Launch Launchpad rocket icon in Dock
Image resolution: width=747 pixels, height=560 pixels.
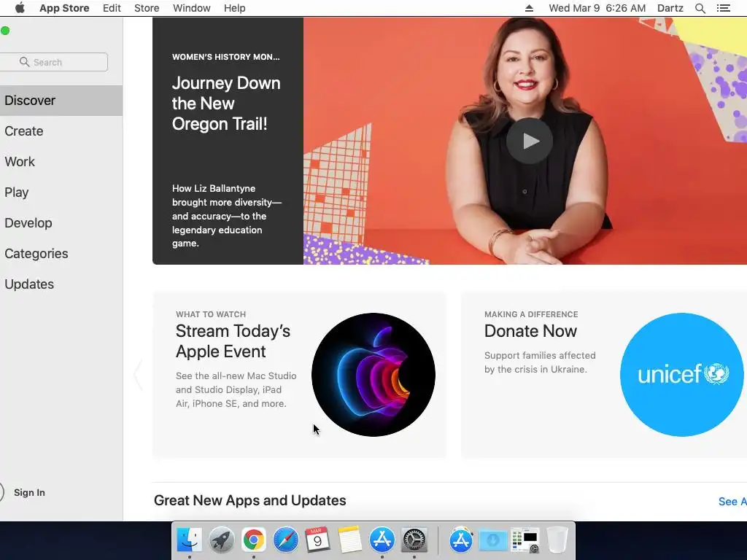tap(222, 540)
